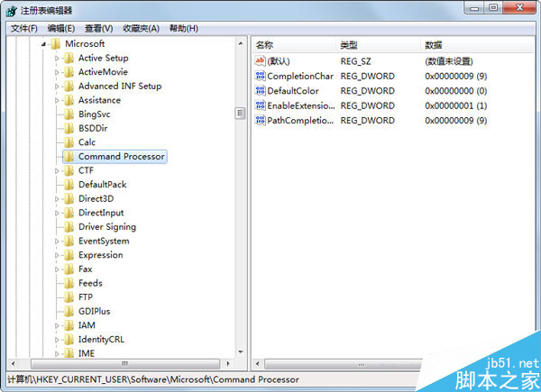Select the CompletionChar value name
Screen dimensions: 541x392
[300, 76]
